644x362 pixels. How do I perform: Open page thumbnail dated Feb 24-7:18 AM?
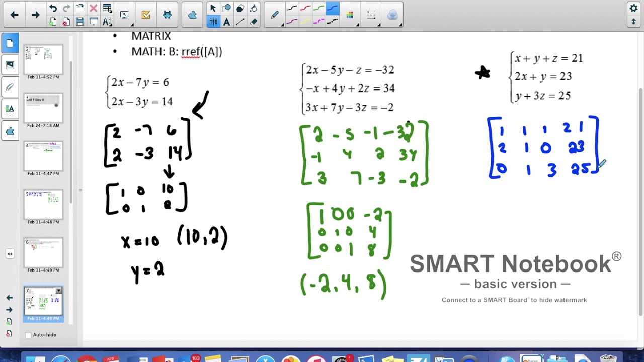[x=43, y=111]
